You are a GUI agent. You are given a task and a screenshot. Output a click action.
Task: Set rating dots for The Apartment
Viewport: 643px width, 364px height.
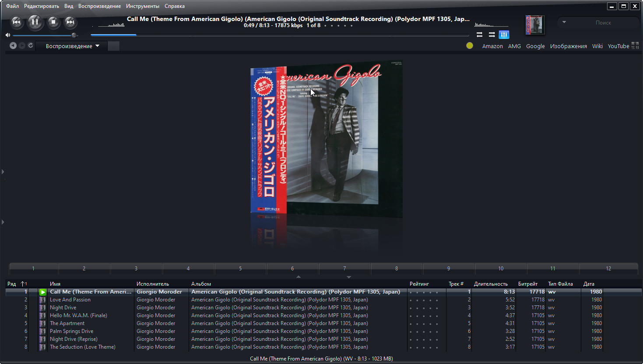click(424, 324)
